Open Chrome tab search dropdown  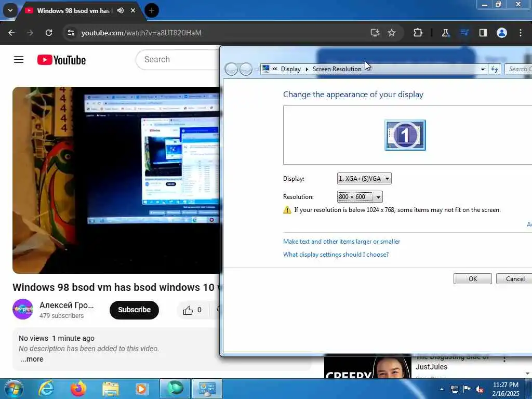(10, 10)
